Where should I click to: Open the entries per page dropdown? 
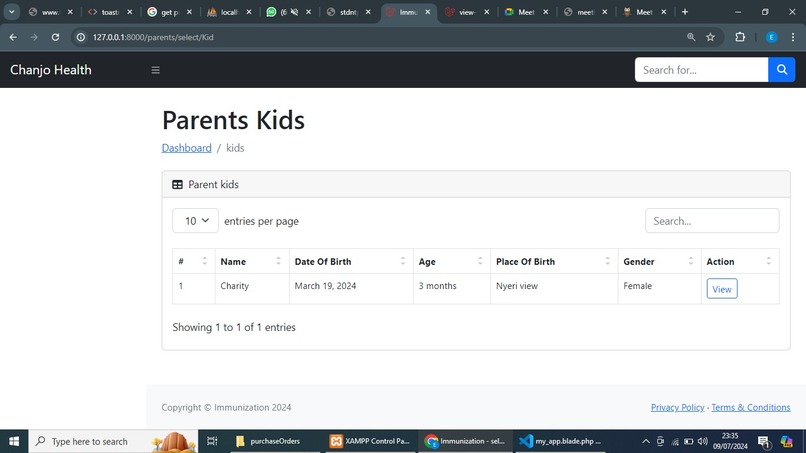point(195,221)
